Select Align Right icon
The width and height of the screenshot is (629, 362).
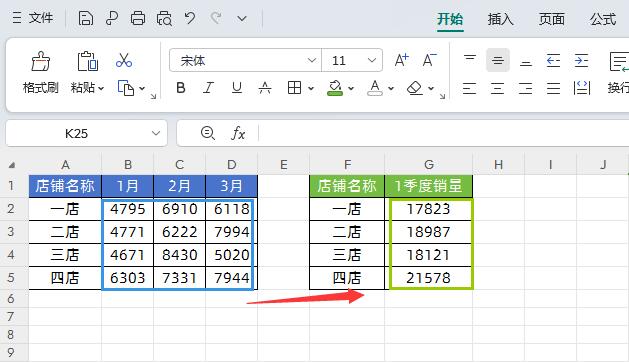click(x=526, y=88)
